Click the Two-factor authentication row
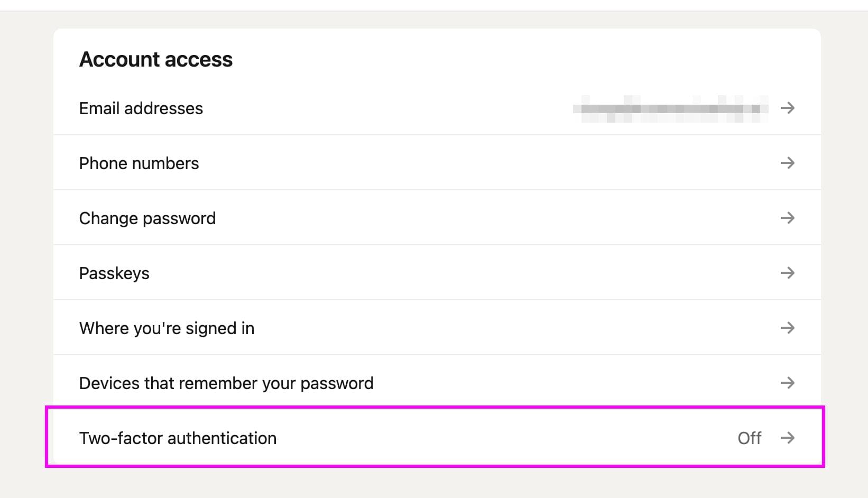This screenshot has height=498, width=868. (x=177, y=438)
